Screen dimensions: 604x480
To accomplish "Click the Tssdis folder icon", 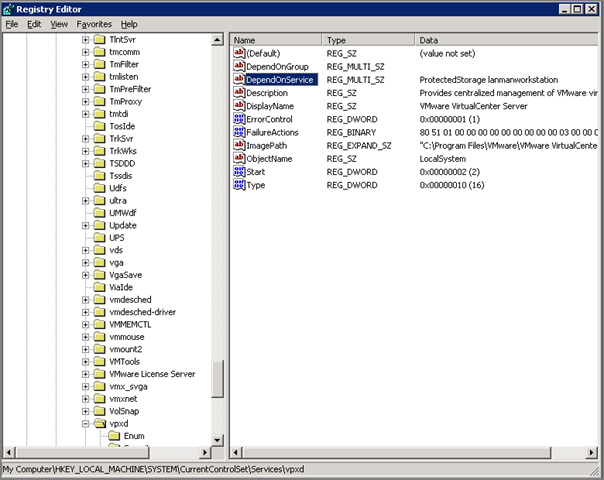I will pos(99,176).
